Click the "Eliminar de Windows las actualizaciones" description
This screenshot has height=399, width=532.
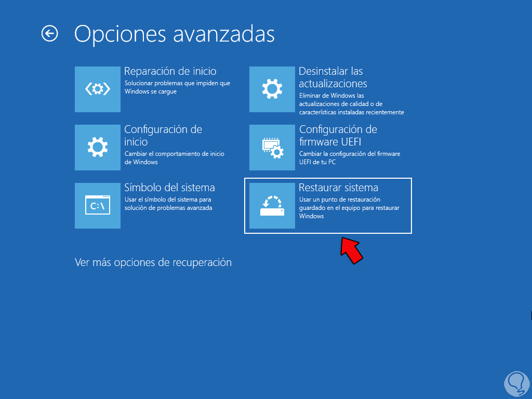pyautogui.click(x=352, y=104)
